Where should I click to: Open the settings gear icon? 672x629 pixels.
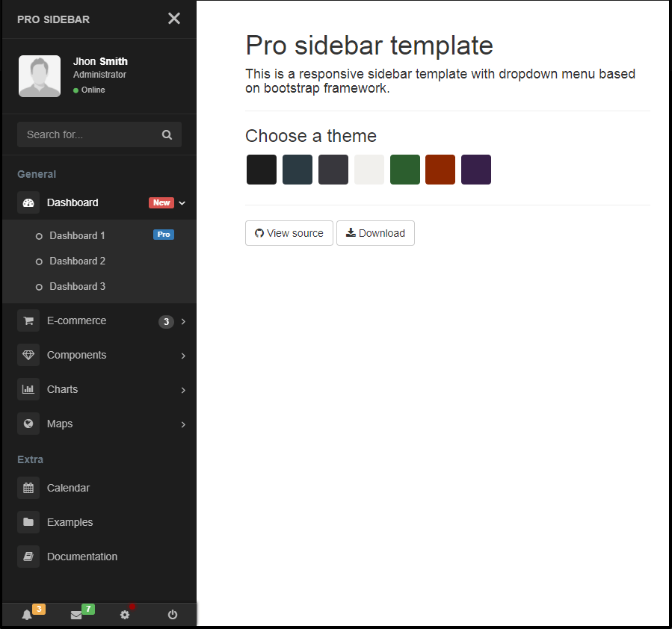coord(125,615)
